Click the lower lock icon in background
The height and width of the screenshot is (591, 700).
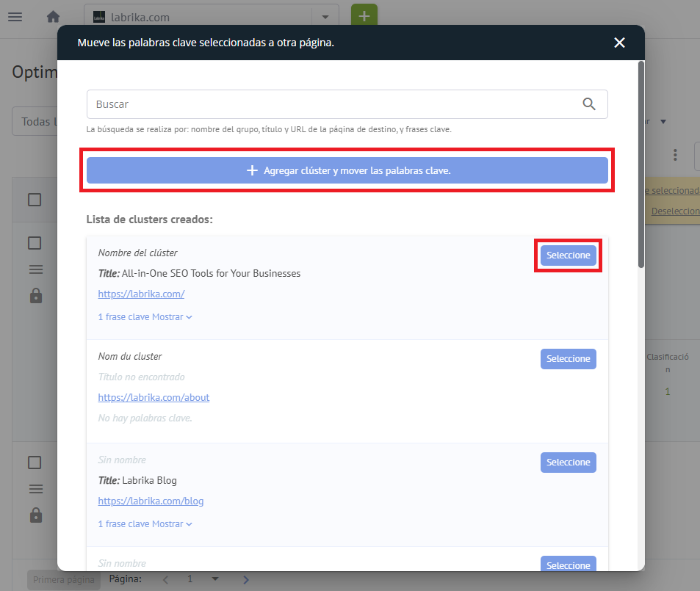pos(36,515)
